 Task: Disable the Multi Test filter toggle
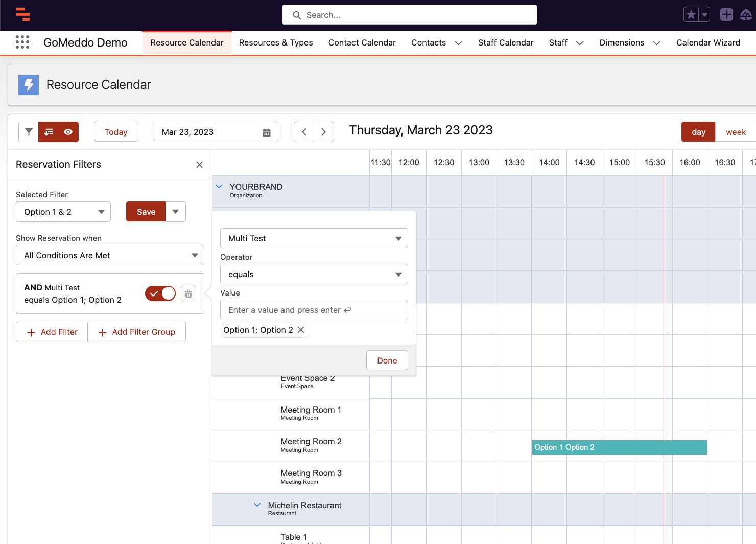160,293
